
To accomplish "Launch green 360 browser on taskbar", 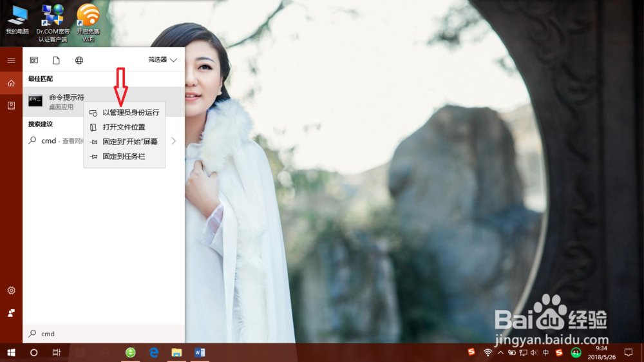I will pos(130,352).
